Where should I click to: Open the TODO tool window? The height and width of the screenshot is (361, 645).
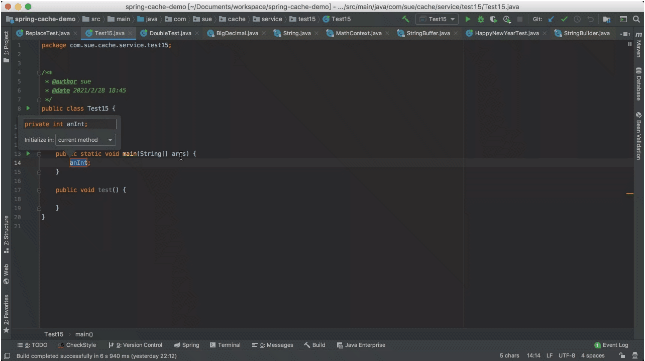(32, 345)
